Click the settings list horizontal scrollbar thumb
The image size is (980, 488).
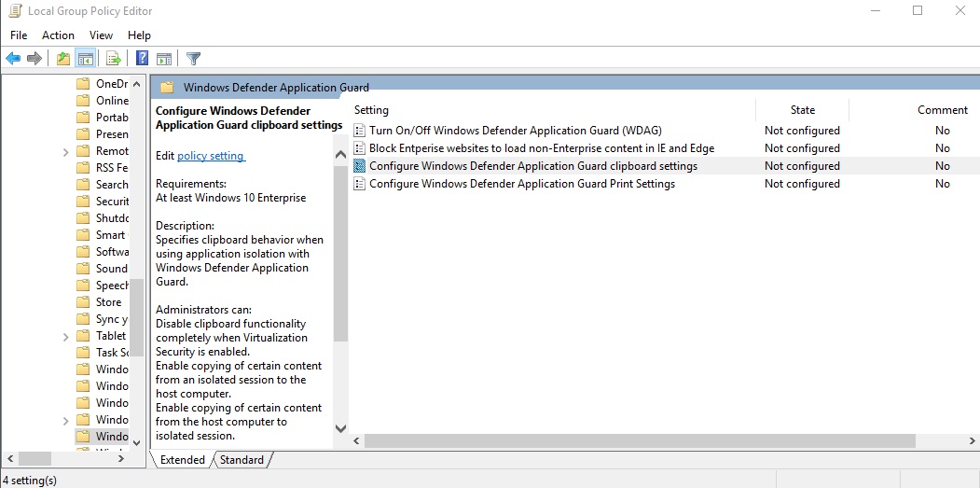[x=640, y=440]
